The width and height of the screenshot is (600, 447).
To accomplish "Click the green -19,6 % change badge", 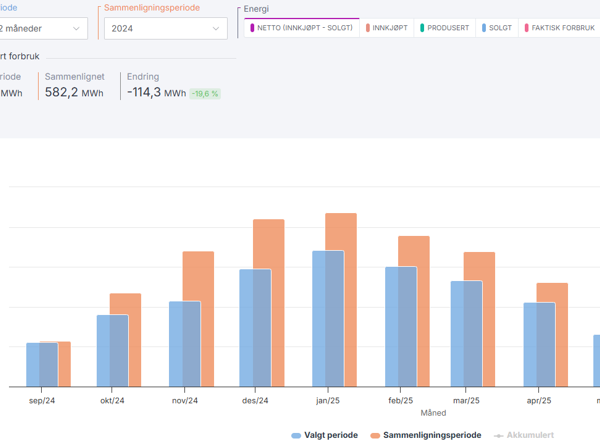I will pyautogui.click(x=205, y=93).
